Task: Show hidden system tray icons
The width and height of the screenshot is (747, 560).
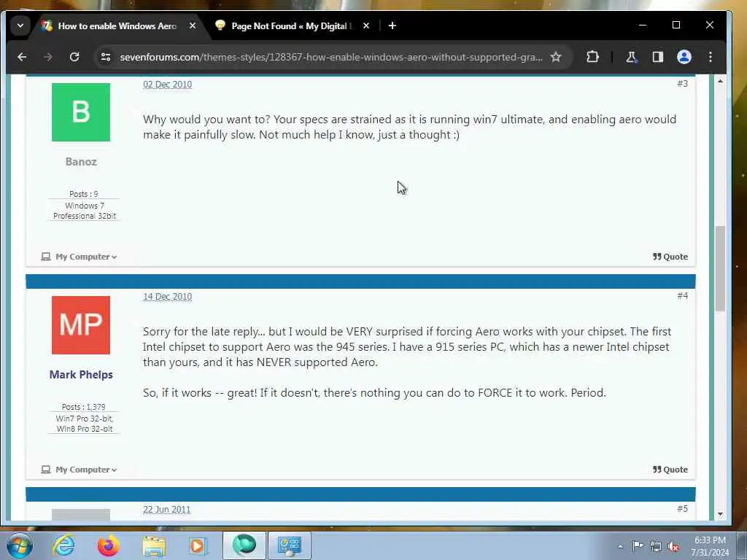Action: click(x=620, y=546)
